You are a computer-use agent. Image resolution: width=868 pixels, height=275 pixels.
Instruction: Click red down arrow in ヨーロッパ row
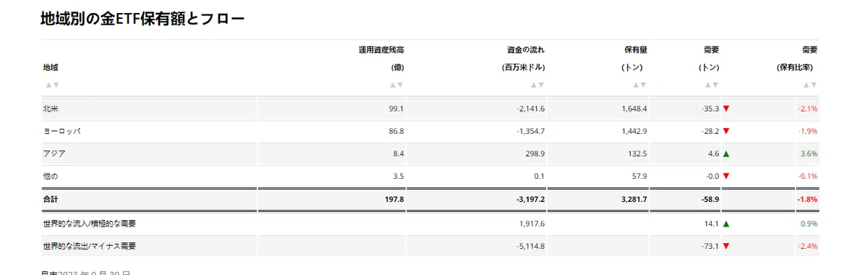click(726, 131)
